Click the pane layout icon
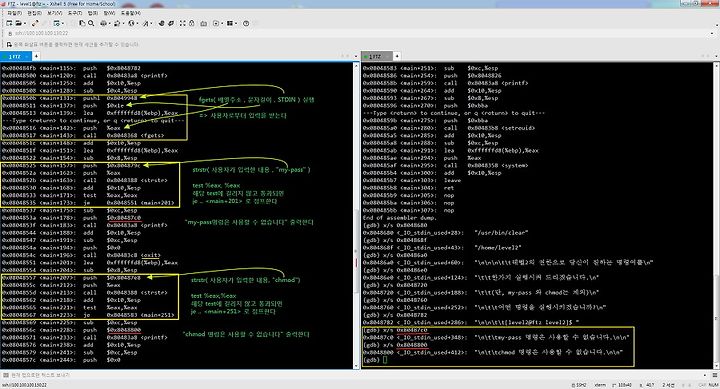Screen dimensions: 720x389 [x=230, y=23]
